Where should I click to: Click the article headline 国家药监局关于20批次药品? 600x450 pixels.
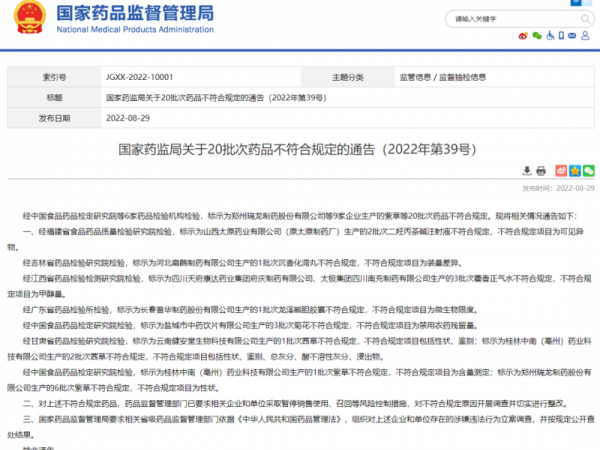coord(299,150)
